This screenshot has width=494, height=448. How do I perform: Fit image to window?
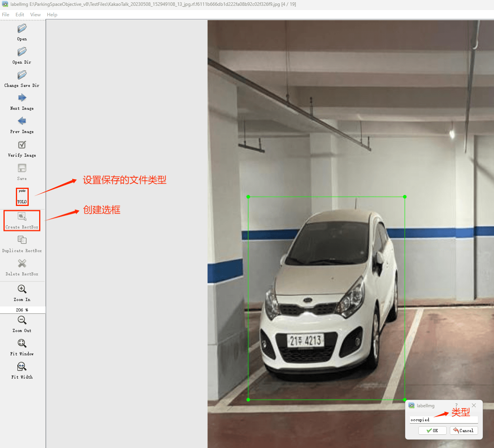(22, 348)
